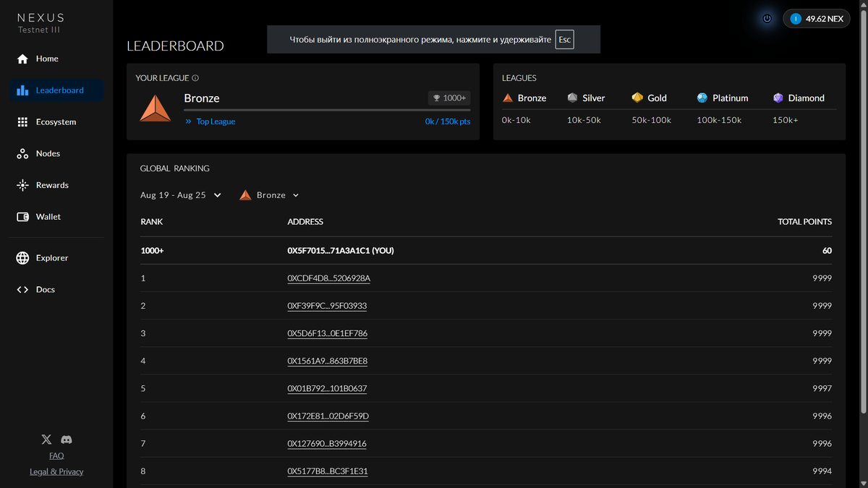Screen dimensions: 868x488
Task: Open address 0X5177B8...BC3F1E31
Action: tap(328, 471)
